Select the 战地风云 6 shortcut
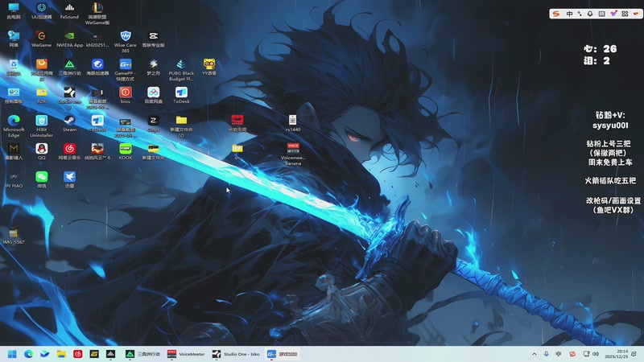The image size is (644, 362). (x=97, y=151)
